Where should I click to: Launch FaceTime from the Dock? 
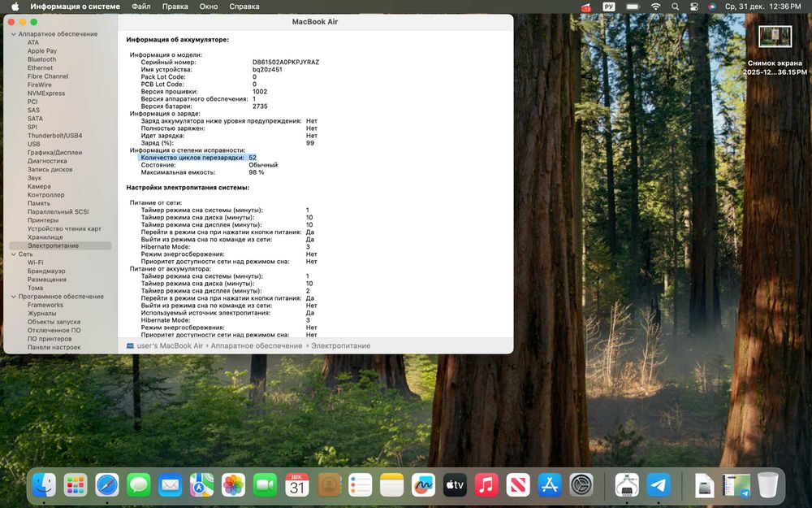pos(266,485)
